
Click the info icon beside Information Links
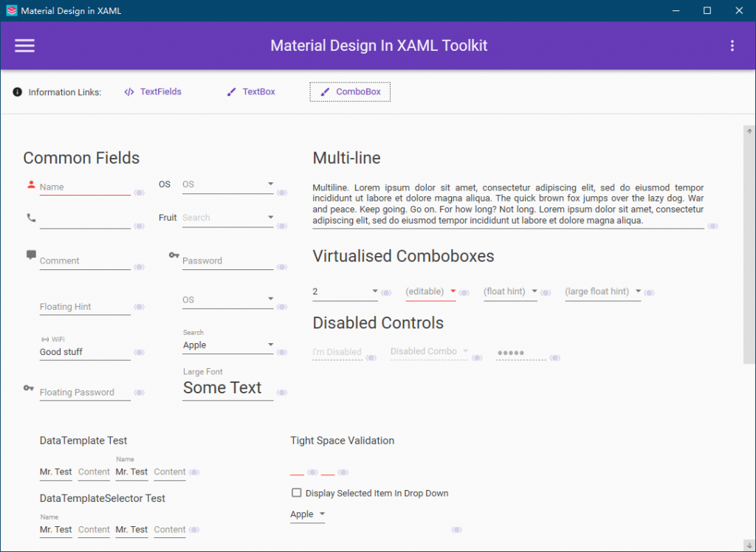(x=16, y=92)
